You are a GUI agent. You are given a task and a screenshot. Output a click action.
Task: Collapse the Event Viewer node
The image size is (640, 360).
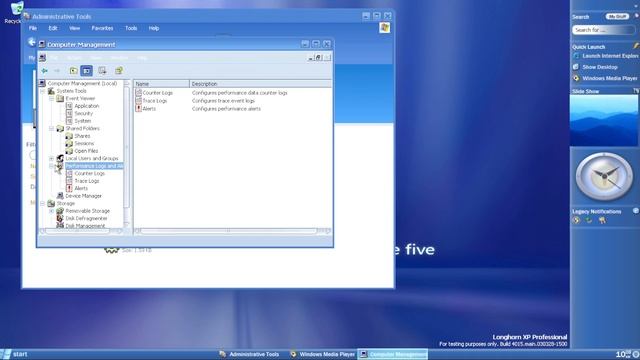coord(51,98)
